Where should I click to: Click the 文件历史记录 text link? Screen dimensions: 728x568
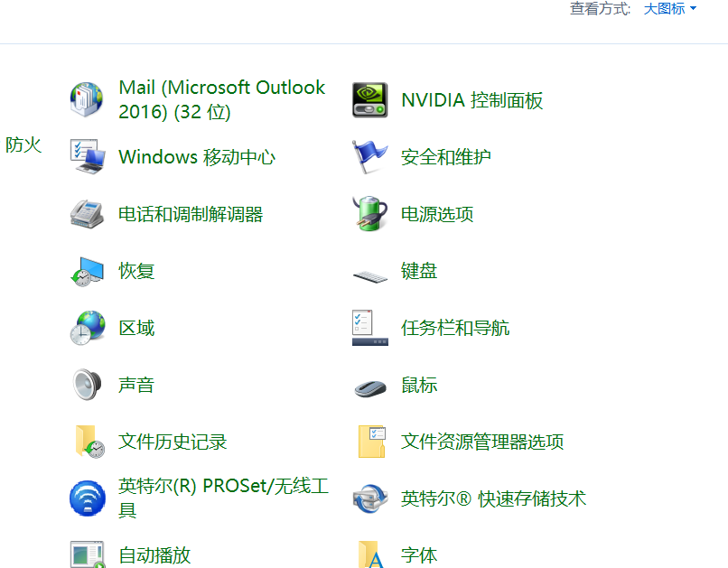coord(173,442)
